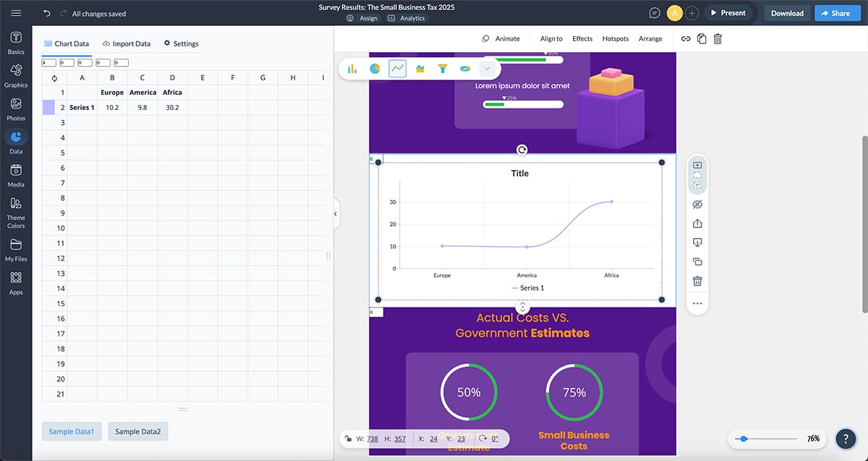Switch the chart to a pie chart
868x461 pixels.
point(374,68)
